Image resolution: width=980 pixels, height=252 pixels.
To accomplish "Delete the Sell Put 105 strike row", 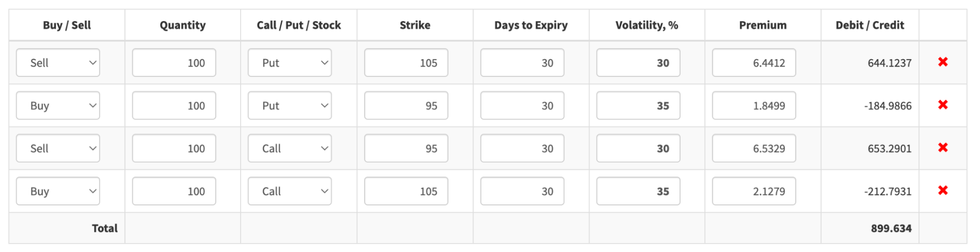I will click(942, 62).
